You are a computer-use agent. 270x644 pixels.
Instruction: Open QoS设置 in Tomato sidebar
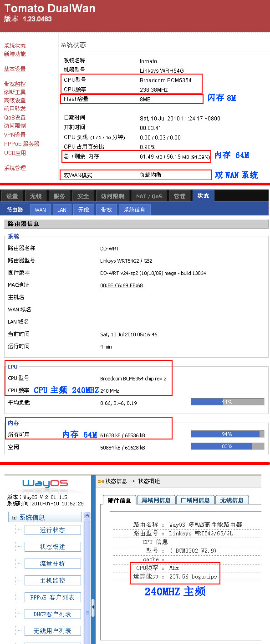tap(15, 117)
